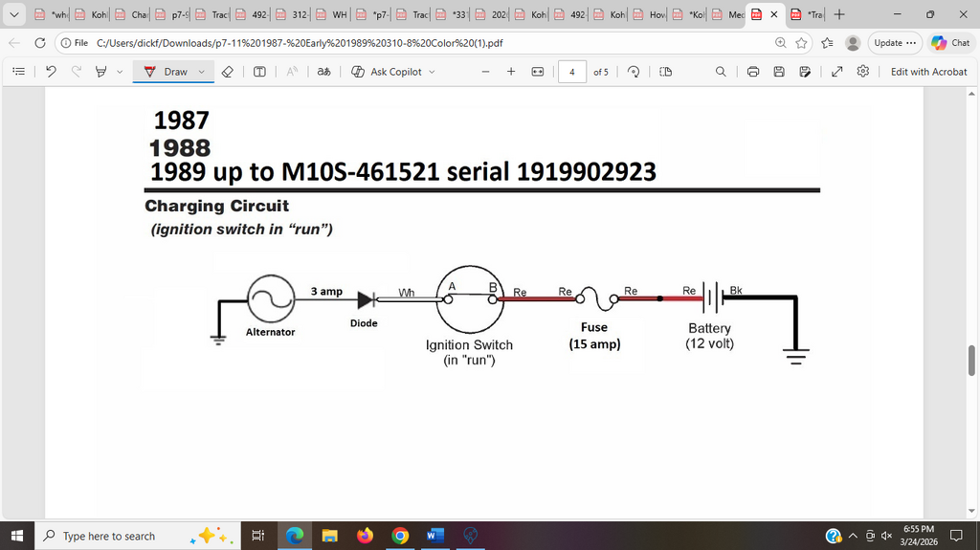Viewport: 980px width, 550px height.
Task: Open Find in PDF search
Action: pos(721,72)
